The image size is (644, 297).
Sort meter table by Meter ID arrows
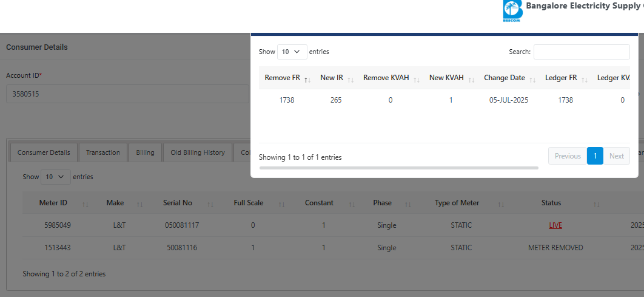(x=85, y=204)
